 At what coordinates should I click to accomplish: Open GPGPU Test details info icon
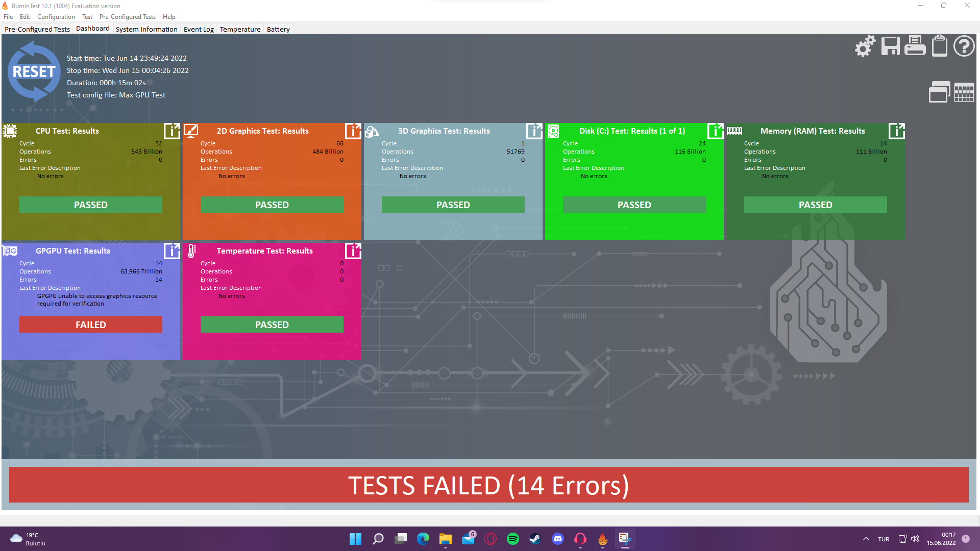point(171,251)
